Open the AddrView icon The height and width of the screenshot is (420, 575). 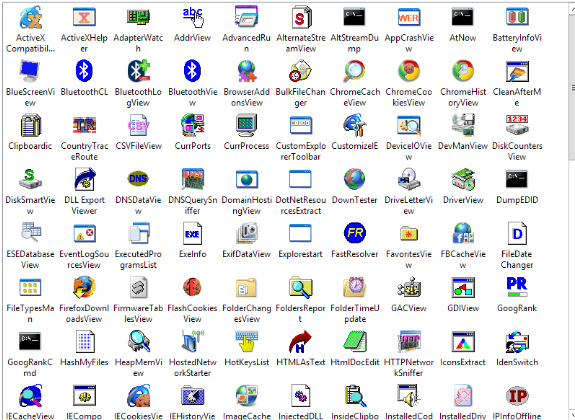193,17
